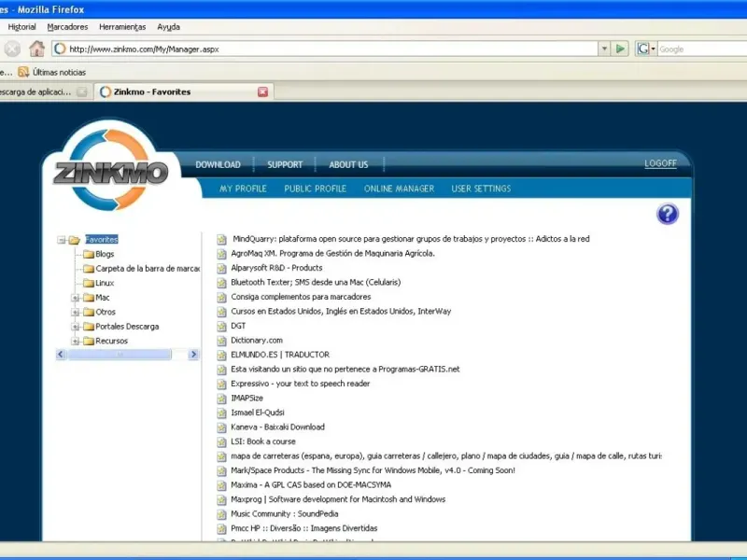Click bookmark icon next to Bluetooth Texter
The width and height of the screenshot is (747, 560).
pyautogui.click(x=221, y=283)
